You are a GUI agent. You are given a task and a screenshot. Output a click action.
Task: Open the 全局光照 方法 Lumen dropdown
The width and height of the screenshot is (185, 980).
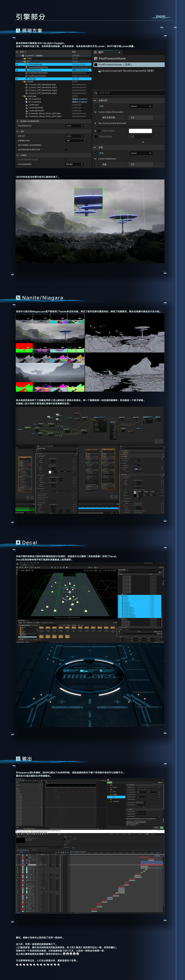point(141,106)
